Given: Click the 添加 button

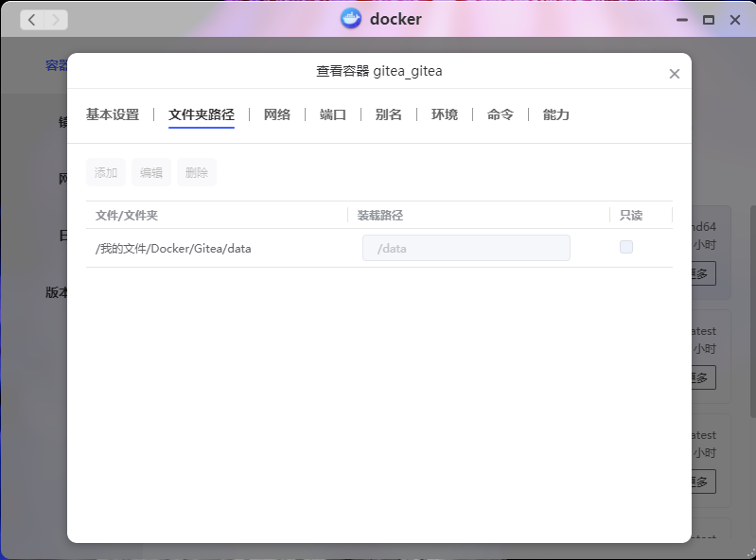Looking at the screenshot, I should pos(106,172).
